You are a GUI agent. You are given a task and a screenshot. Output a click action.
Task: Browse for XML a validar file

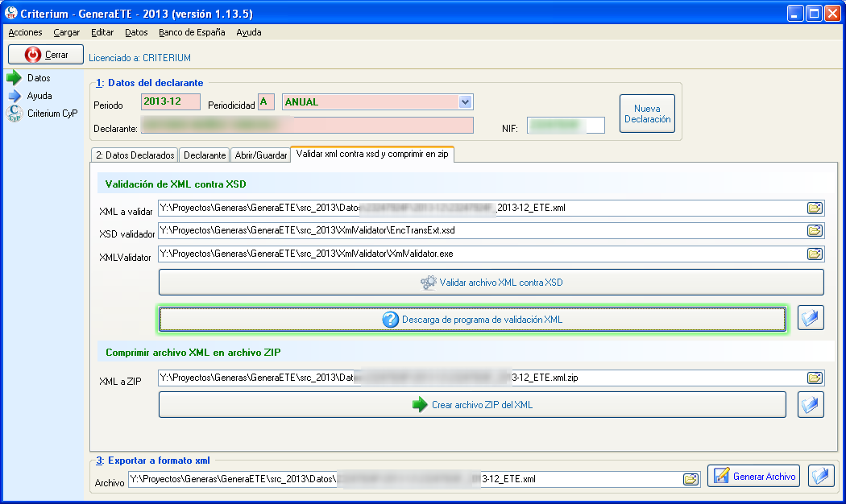tap(815, 208)
